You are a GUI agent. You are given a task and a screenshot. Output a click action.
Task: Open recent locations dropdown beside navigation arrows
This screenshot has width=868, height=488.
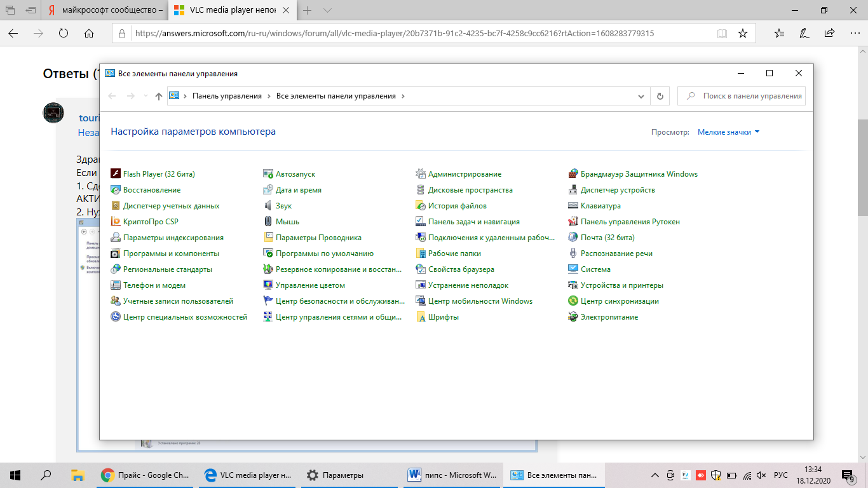(x=146, y=96)
